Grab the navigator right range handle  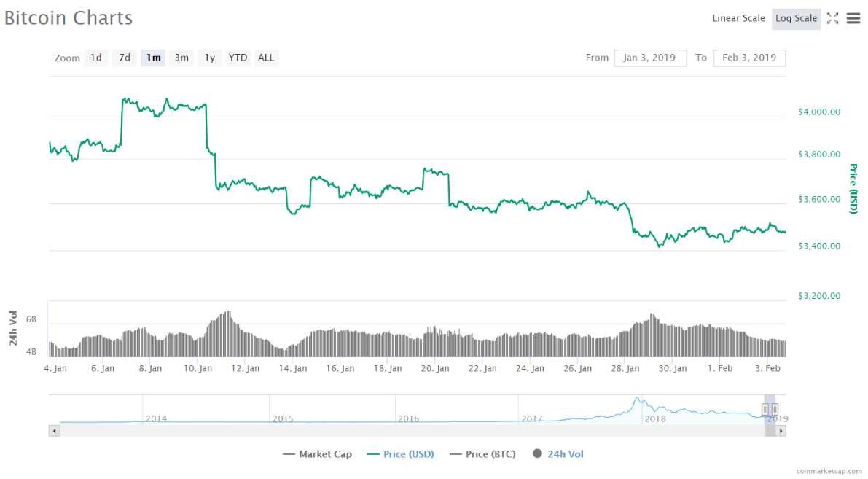pos(775,409)
